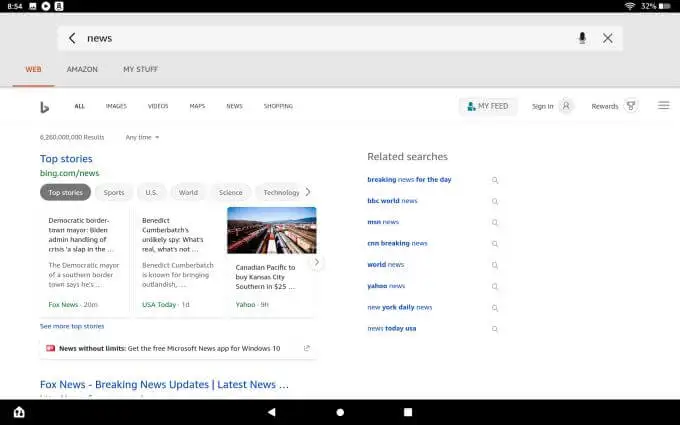Advance the story carousel with next arrow
Screen dimensions: 680x425
coord(317,262)
